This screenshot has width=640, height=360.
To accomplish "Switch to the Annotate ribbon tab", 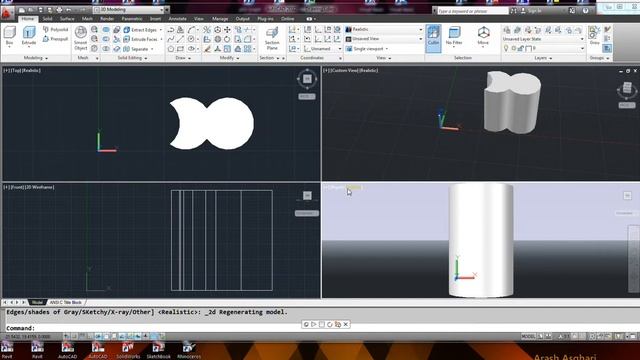I will tap(178, 19).
